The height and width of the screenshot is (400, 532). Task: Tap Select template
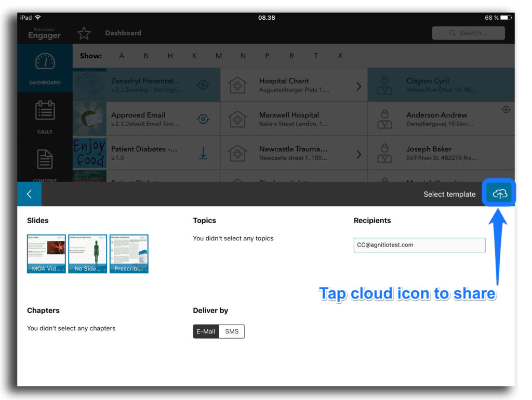[449, 194]
